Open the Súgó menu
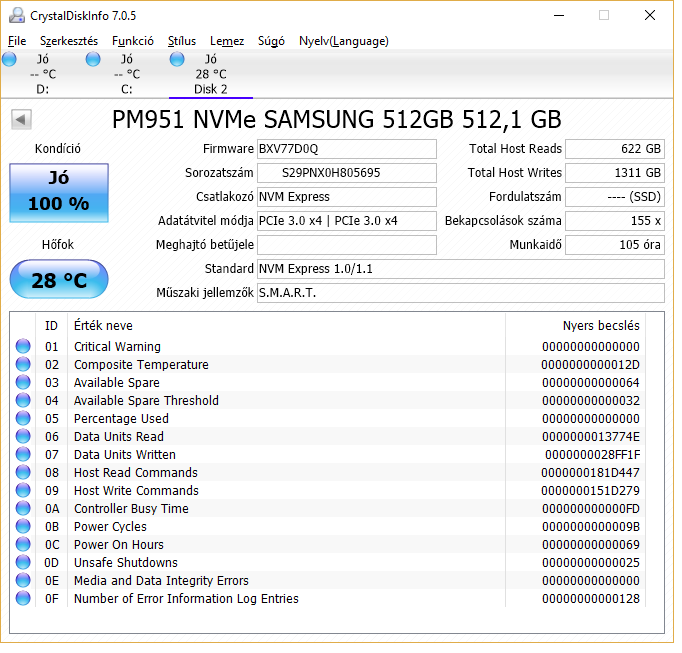 point(271,41)
